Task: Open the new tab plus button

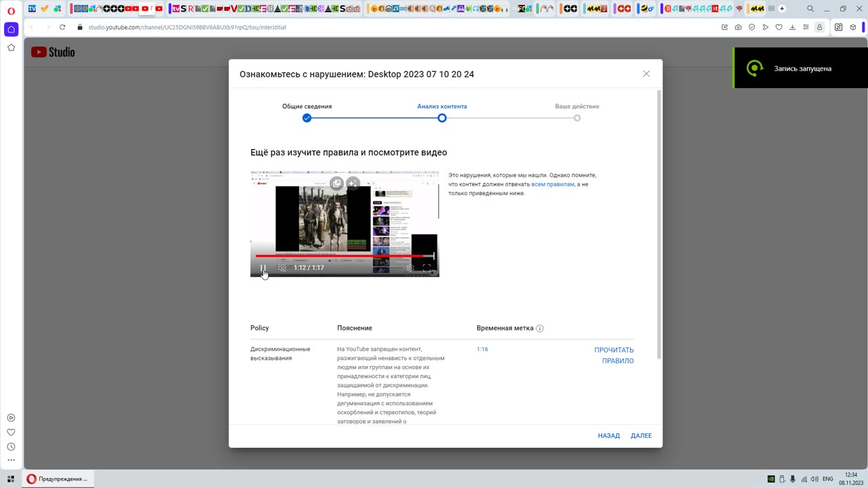Action: pos(782,9)
